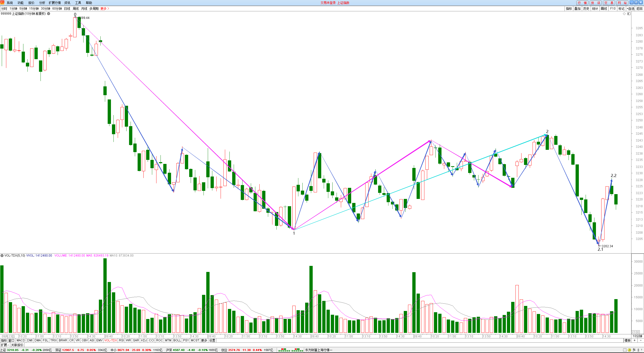The image size is (644, 353).
Task: Open the dropdown circle next to 上证指数 title
Action: pyautogui.click(x=49, y=14)
